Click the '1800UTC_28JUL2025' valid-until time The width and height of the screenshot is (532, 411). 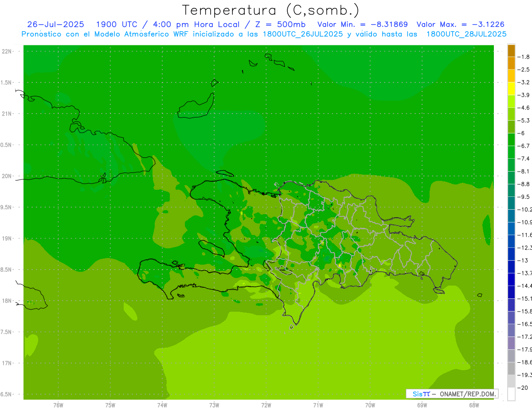click(x=466, y=34)
